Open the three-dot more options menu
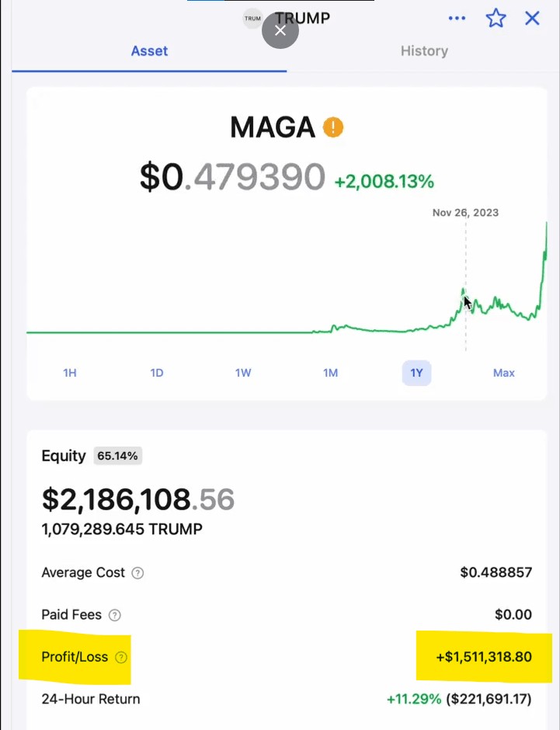Image resolution: width=560 pixels, height=730 pixels. (x=457, y=18)
